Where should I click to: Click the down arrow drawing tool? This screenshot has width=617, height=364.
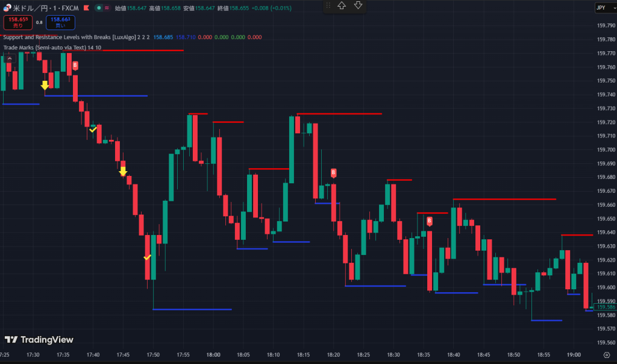[x=358, y=6]
